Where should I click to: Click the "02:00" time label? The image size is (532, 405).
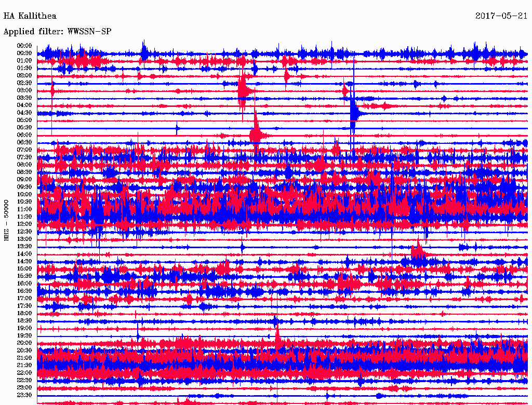pyautogui.click(x=24, y=75)
